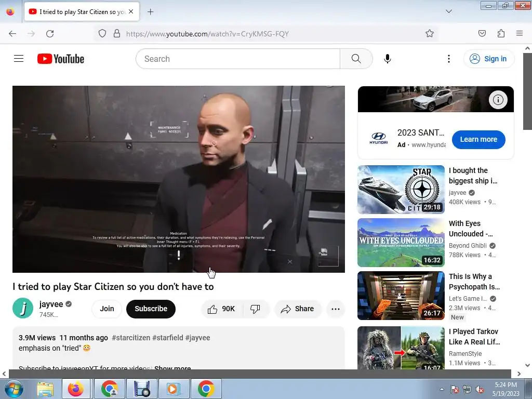The width and height of the screenshot is (532, 399).
Task: Open the #starfield hashtag
Action: tap(168, 338)
